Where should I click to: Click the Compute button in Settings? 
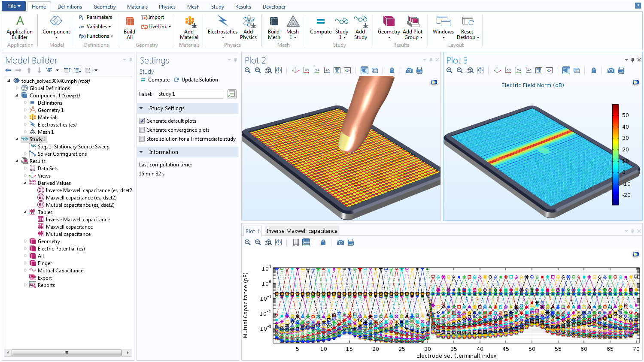pyautogui.click(x=155, y=80)
